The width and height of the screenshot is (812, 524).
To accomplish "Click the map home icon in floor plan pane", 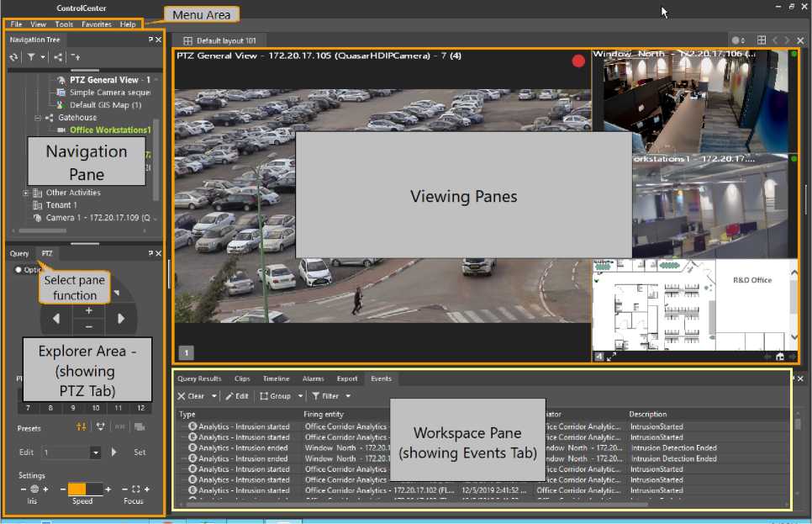I will tap(779, 357).
